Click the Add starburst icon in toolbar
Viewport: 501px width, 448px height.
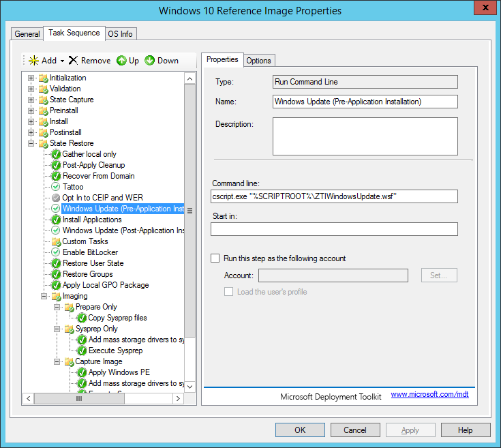click(33, 61)
